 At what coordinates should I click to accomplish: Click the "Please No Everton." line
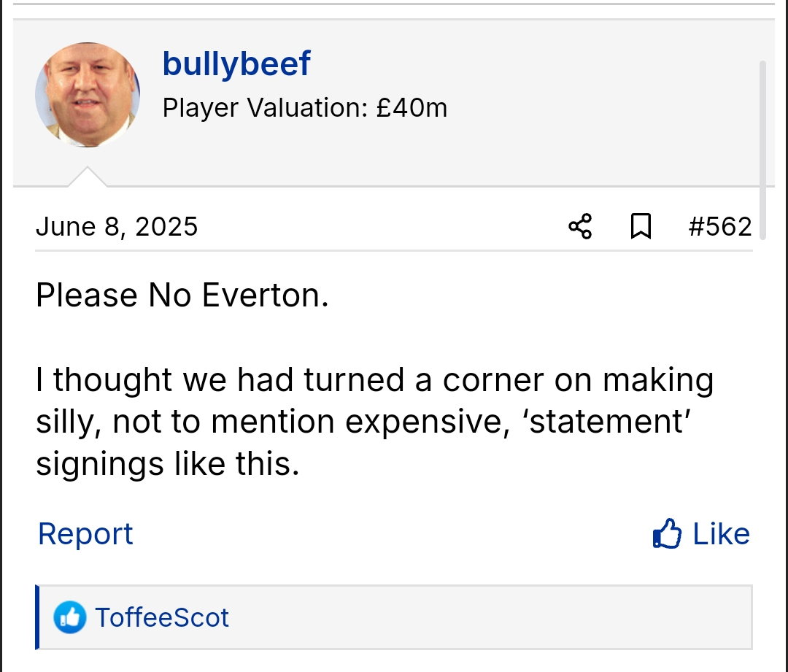click(x=182, y=296)
